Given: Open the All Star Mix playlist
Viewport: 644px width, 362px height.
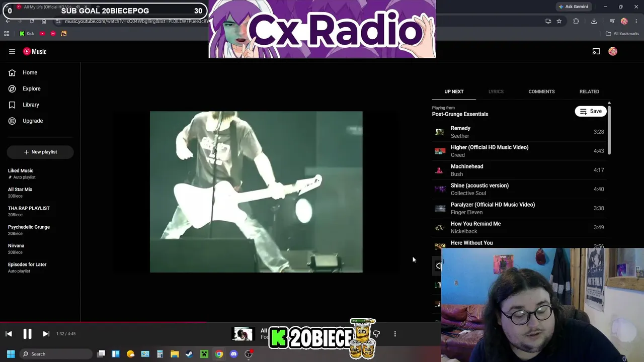Looking at the screenshot, I should (x=40, y=193).
